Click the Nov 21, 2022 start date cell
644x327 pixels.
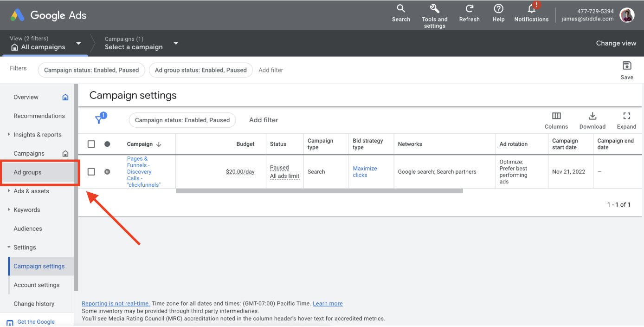[569, 172]
